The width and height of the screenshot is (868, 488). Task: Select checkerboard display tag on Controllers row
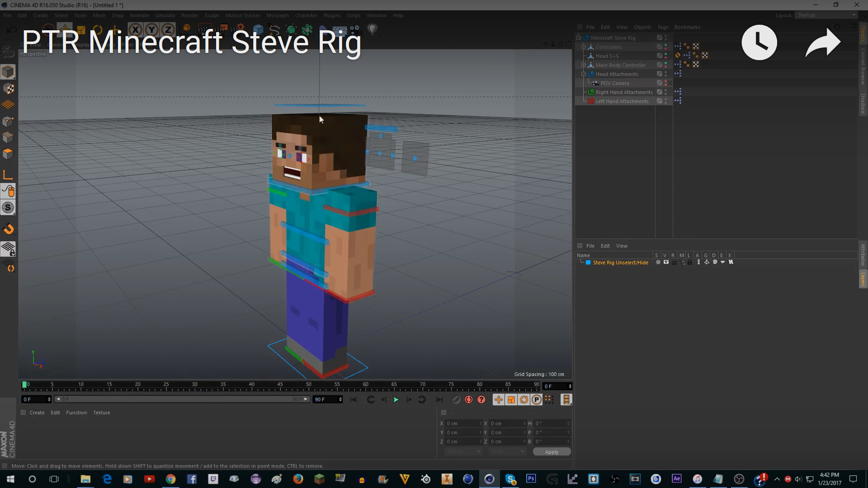click(696, 47)
